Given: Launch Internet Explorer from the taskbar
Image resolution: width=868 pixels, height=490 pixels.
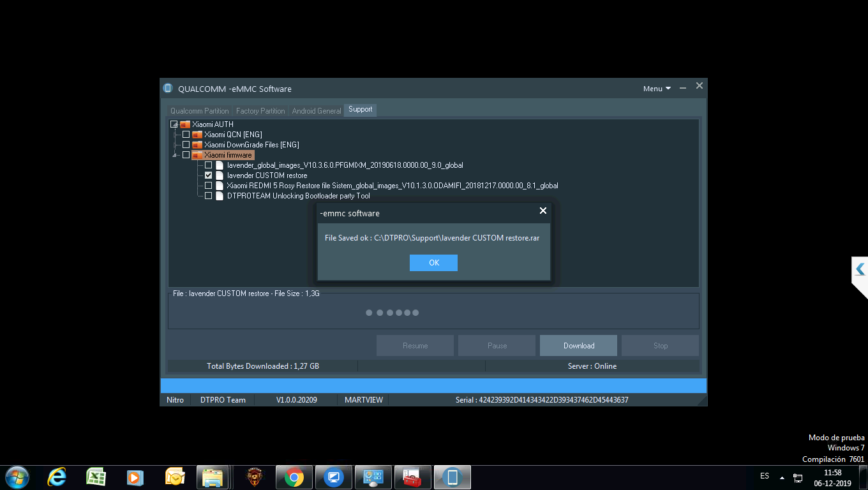Looking at the screenshot, I should tap(57, 477).
